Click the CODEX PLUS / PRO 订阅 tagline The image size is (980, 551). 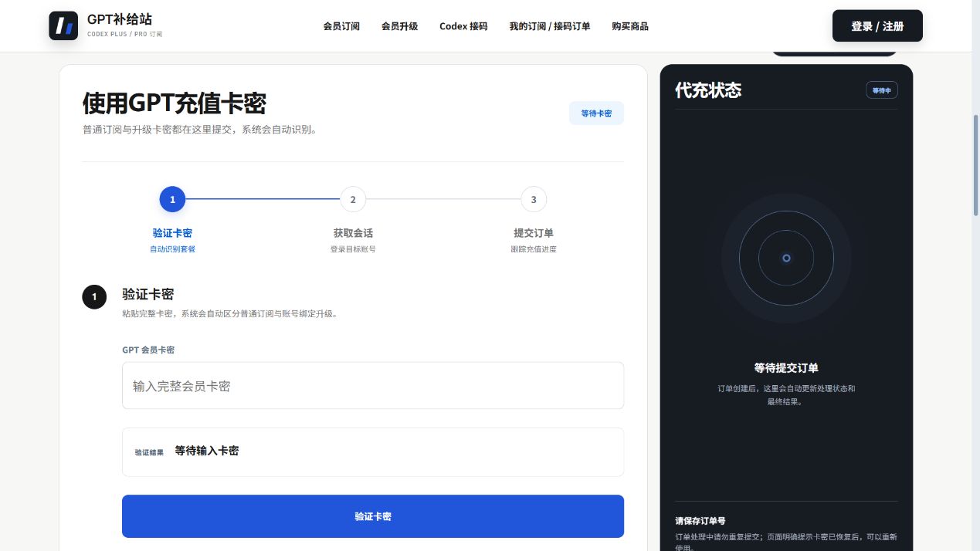[125, 35]
